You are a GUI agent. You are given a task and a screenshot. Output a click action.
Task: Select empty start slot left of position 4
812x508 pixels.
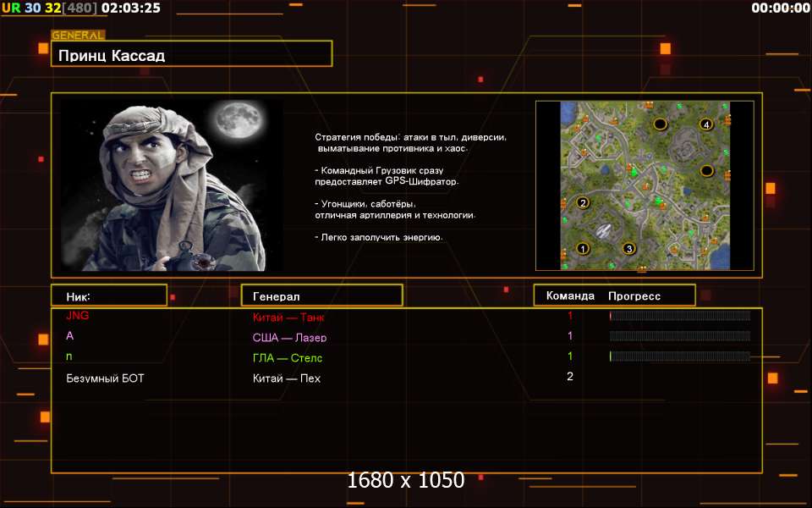[x=660, y=124]
